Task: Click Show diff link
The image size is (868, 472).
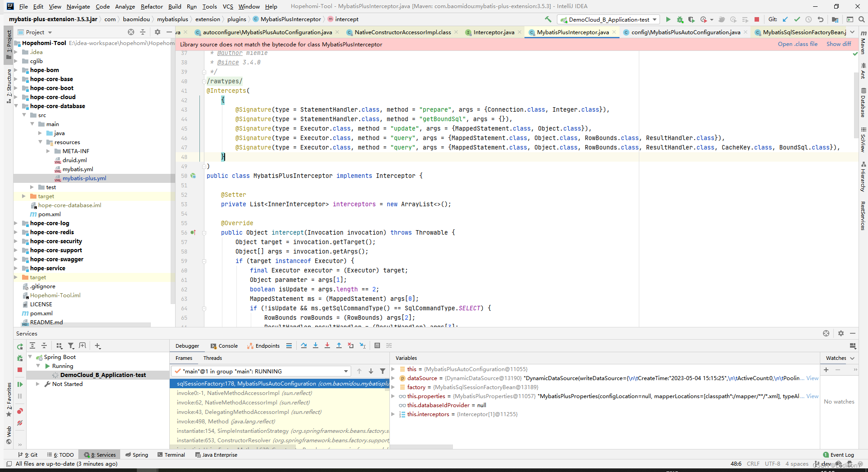Action: tap(839, 44)
